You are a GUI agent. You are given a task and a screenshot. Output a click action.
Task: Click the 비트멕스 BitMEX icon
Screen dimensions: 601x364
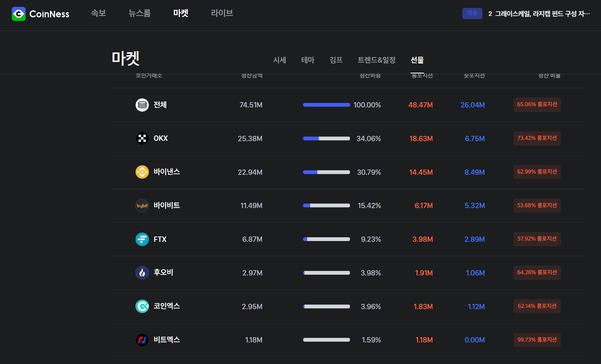click(142, 340)
